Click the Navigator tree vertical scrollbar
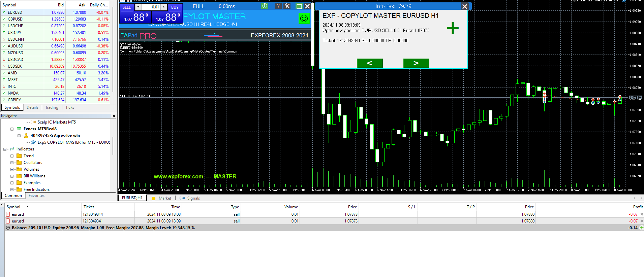 [113, 145]
